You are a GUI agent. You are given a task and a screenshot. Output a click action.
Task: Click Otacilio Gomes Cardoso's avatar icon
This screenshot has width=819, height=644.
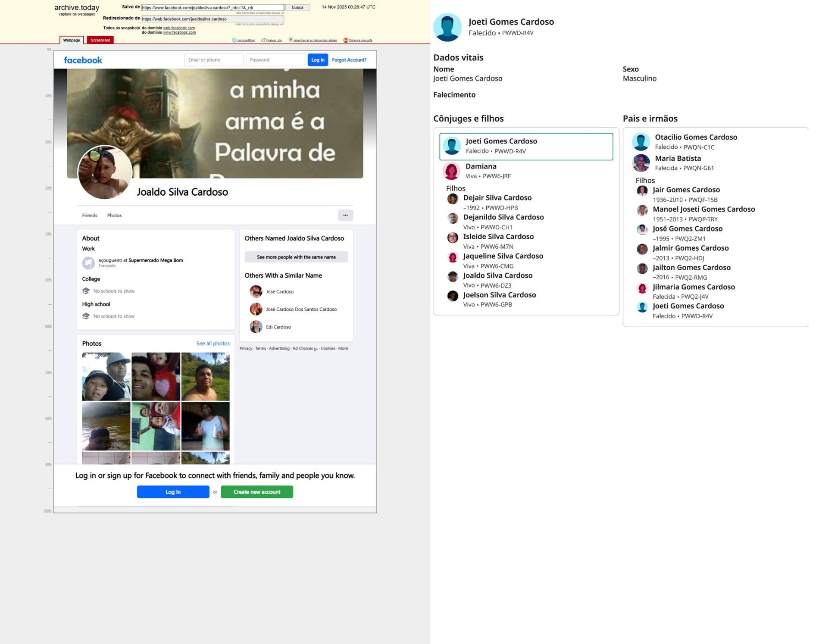[641, 142]
